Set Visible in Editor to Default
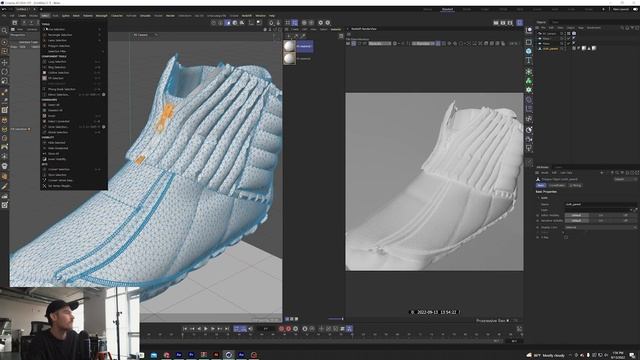 coord(577,215)
